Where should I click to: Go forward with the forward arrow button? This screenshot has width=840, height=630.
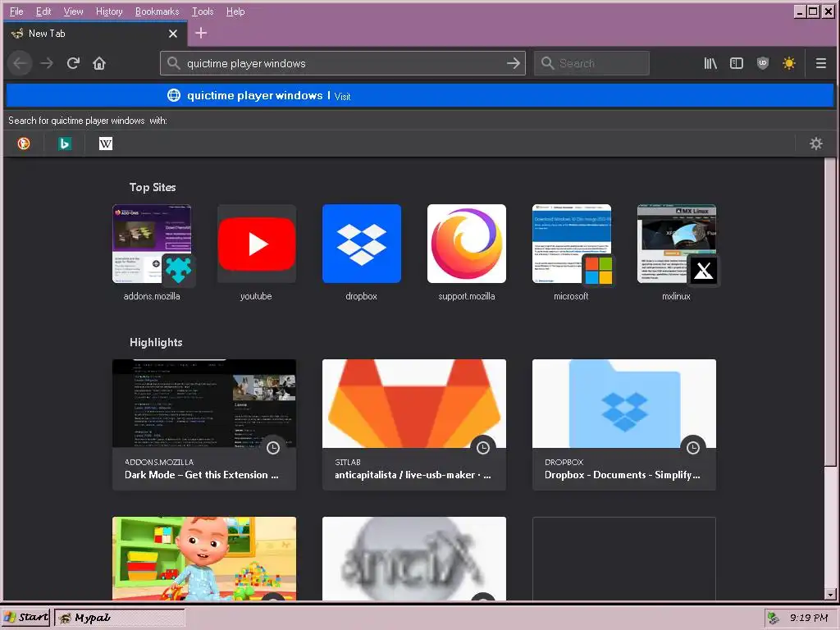coord(47,63)
